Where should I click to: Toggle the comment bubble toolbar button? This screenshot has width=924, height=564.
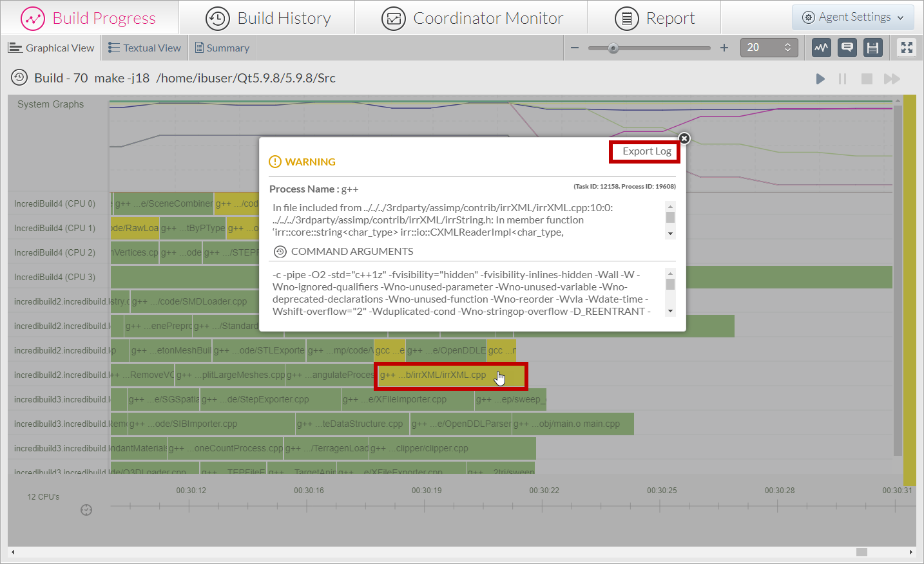(x=847, y=48)
